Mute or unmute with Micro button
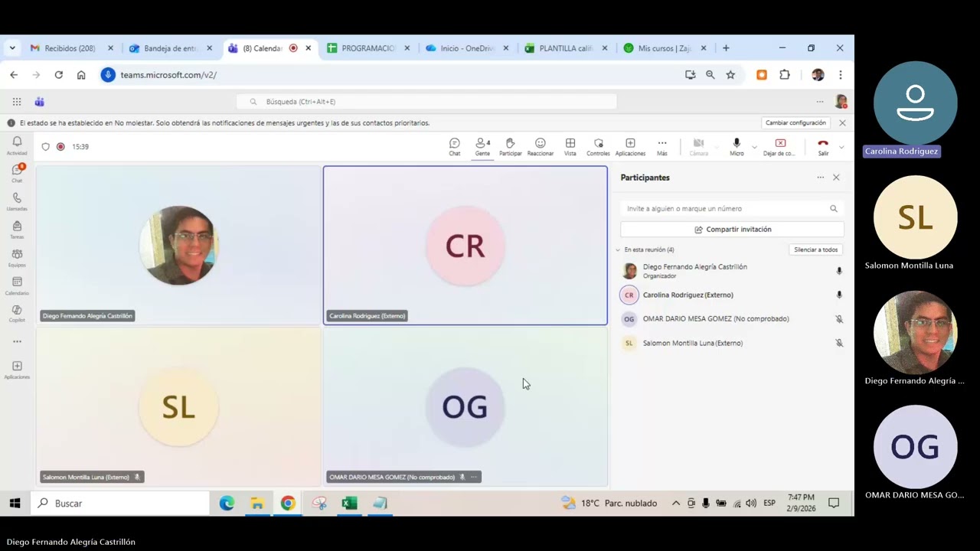The height and width of the screenshot is (551, 980). [737, 147]
